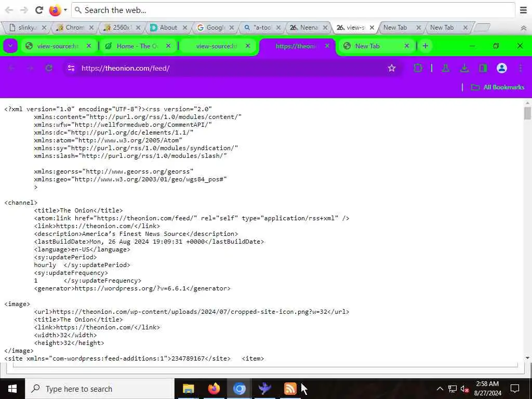The image size is (532, 399).
Task: Open the clock showing 2:58 AM
Action: coord(487,389)
